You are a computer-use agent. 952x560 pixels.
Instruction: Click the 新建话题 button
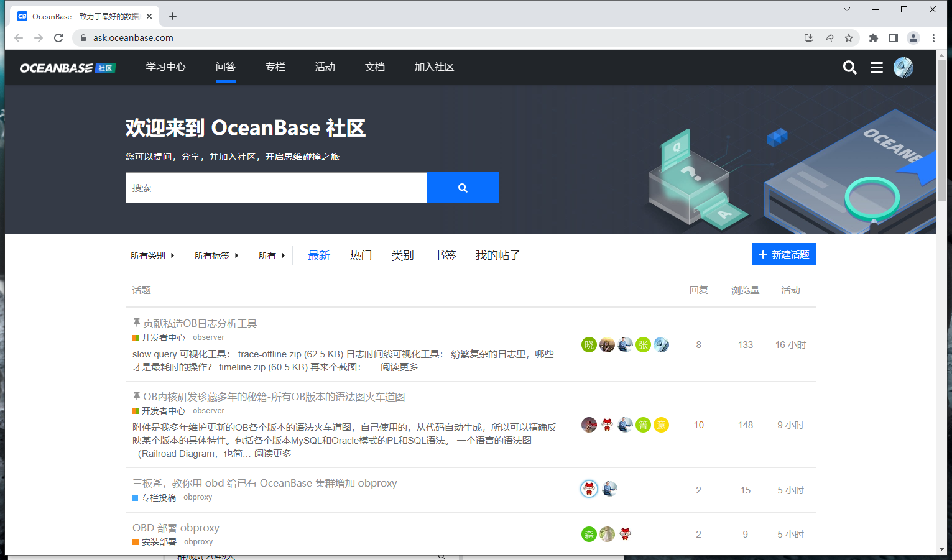pyautogui.click(x=783, y=254)
